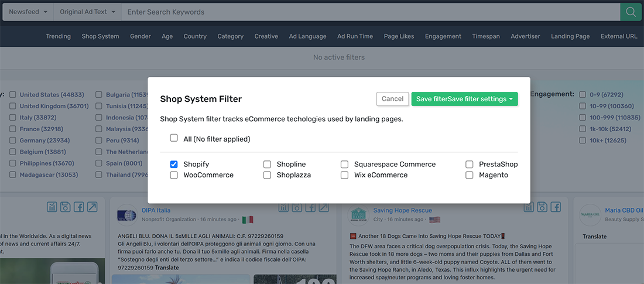Tick the WooCommerce checkbox
This screenshot has width=644, height=284.
click(x=174, y=175)
